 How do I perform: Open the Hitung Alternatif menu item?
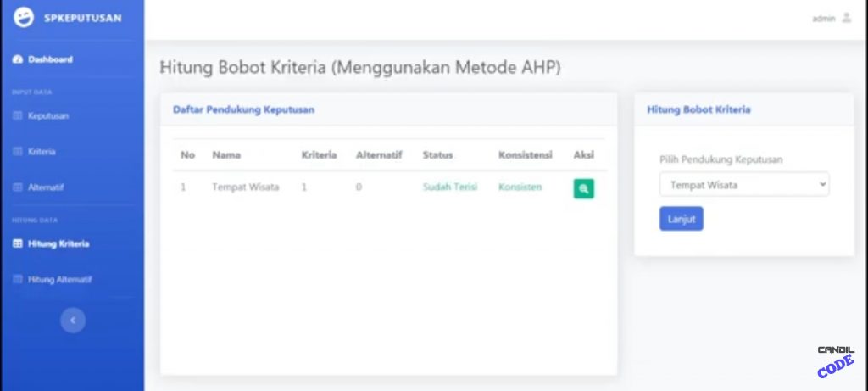coord(59,280)
